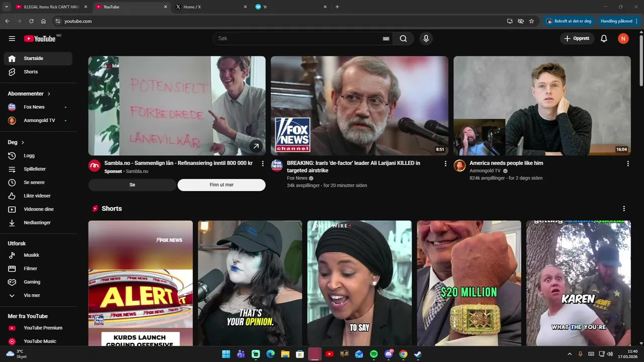Viewport: 644px width, 362px height.
Task: Click the browser back arrow
Action: tap(7, 21)
